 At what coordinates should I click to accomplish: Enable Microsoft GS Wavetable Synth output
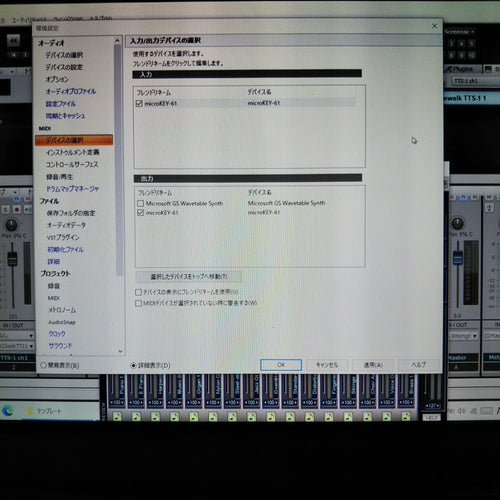coord(140,203)
